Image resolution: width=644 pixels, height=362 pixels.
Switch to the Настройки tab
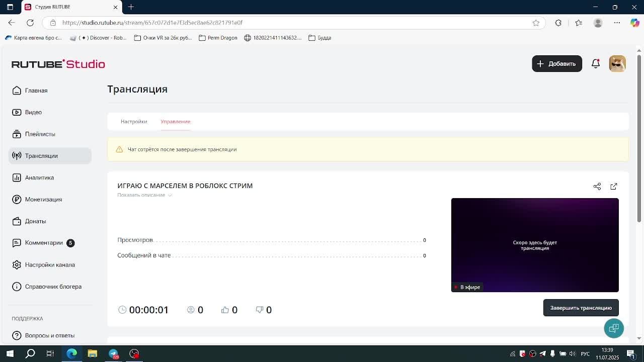134,122
